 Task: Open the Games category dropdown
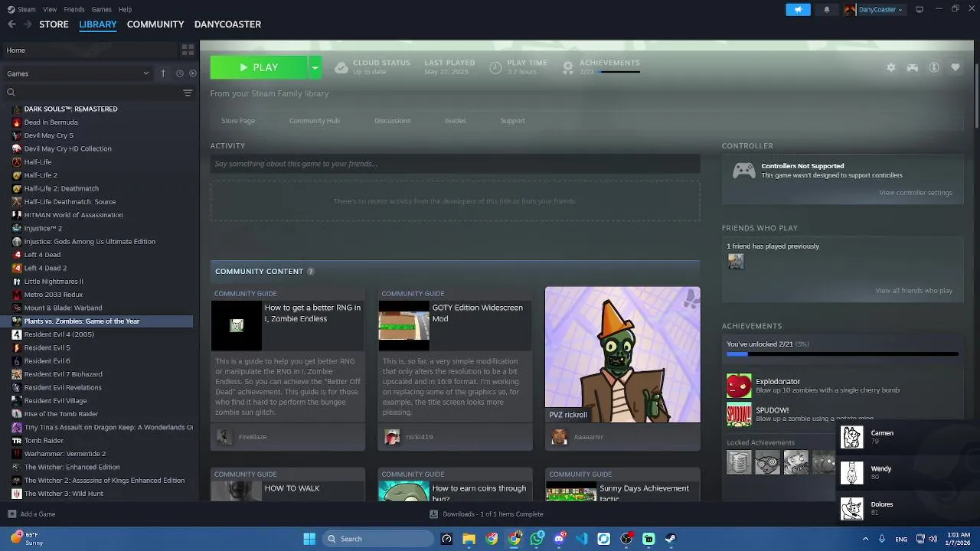tap(78, 73)
